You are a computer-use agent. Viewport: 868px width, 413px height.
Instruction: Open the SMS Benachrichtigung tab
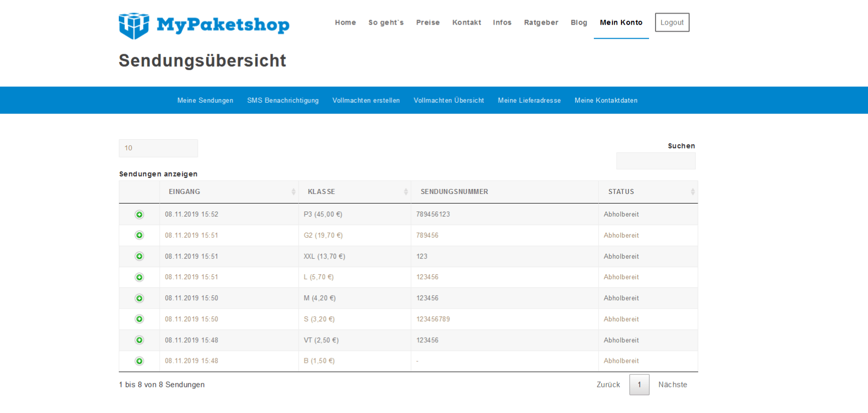coord(283,101)
